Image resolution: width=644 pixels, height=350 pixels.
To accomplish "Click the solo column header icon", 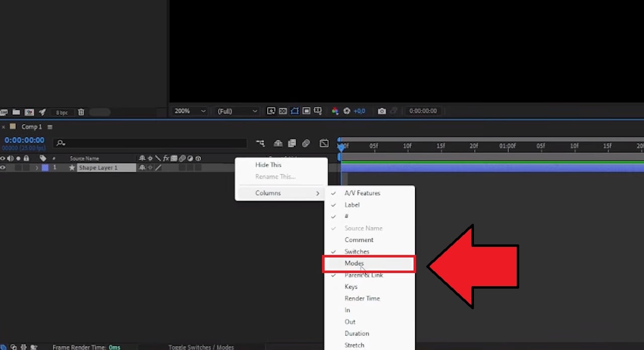I will click(19, 158).
